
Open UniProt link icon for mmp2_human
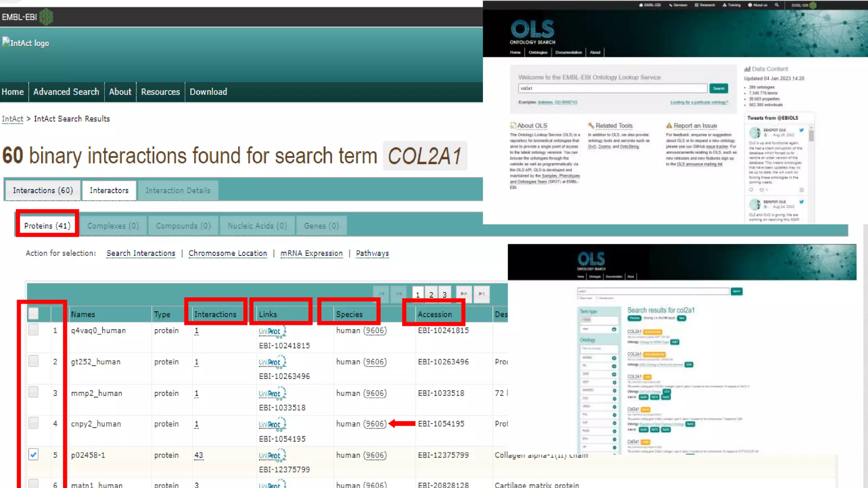pos(272,394)
